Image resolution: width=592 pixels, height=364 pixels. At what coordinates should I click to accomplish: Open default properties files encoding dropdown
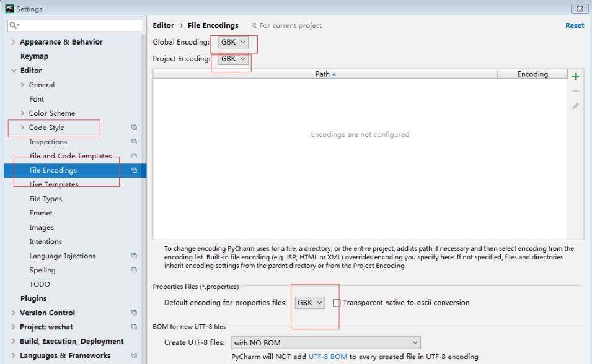point(309,303)
